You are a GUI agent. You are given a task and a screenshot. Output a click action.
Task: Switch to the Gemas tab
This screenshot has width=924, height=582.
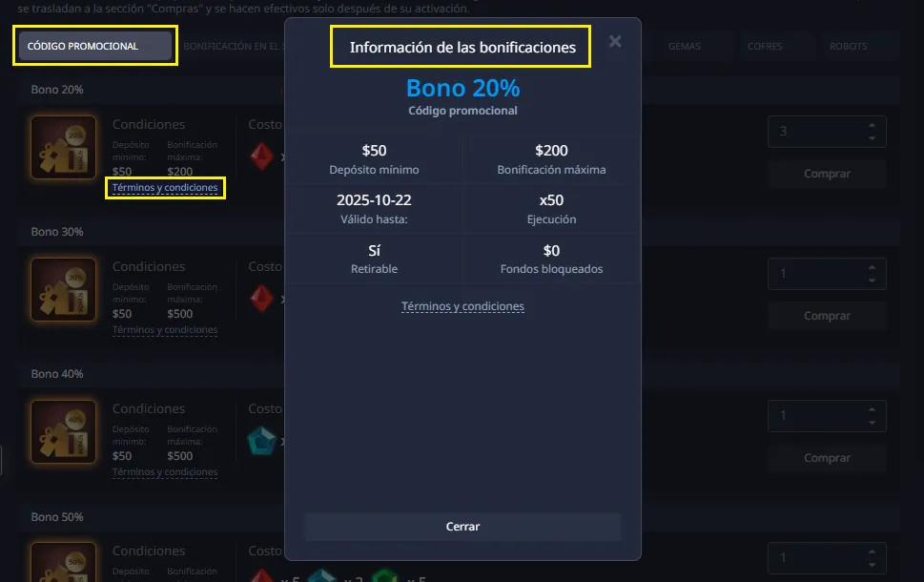pos(685,46)
